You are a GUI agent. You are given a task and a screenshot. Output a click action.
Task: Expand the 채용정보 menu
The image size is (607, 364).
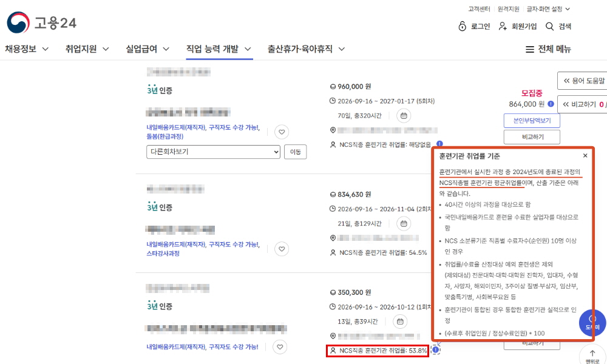[x=27, y=49]
